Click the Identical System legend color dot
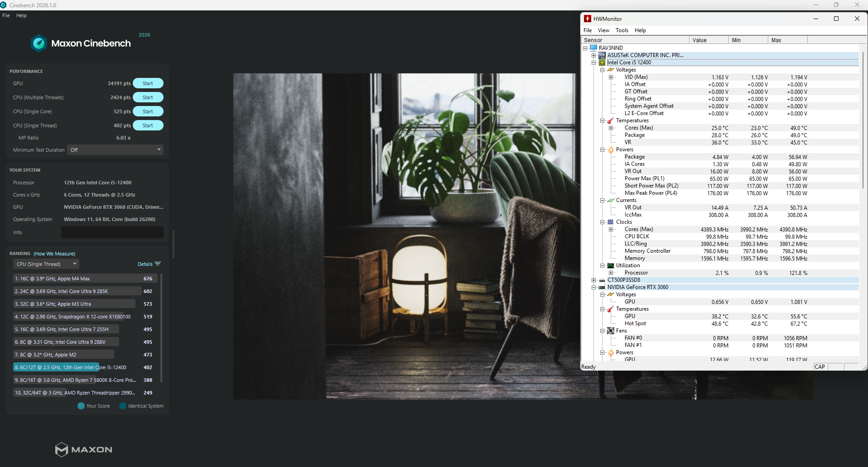 point(123,406)
